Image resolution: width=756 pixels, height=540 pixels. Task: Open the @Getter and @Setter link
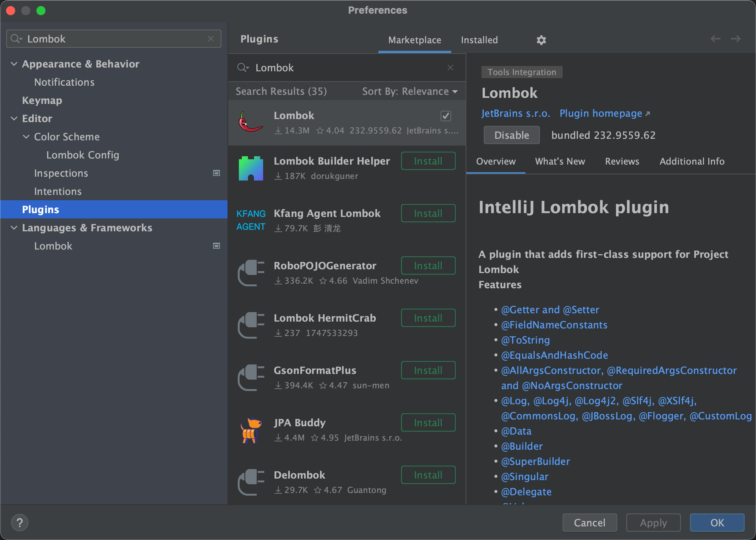tap(550, 310)
